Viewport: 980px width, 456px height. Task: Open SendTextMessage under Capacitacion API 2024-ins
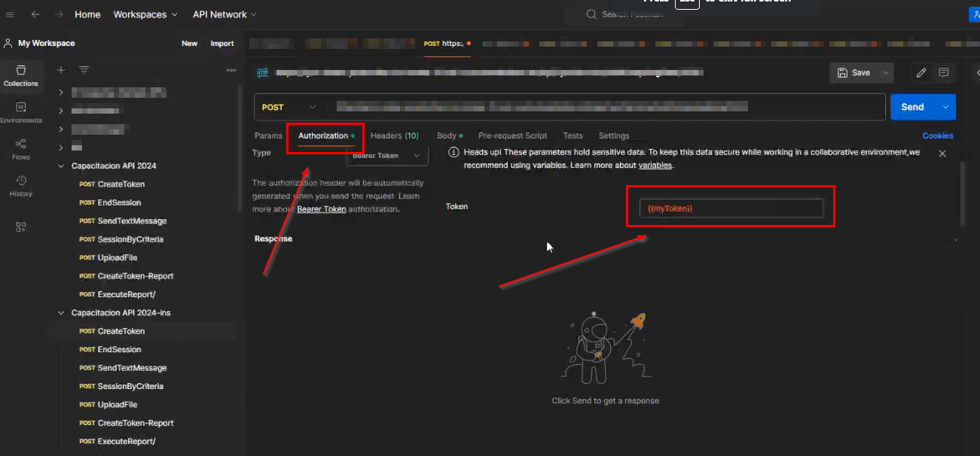coord(132,368)
